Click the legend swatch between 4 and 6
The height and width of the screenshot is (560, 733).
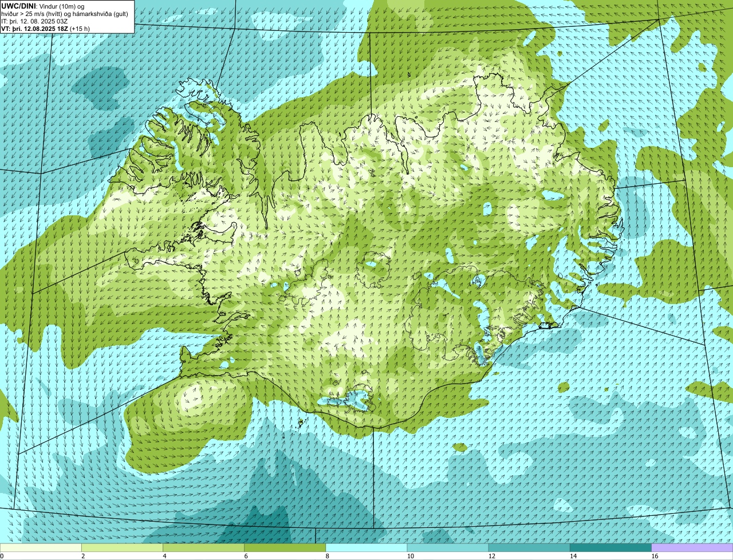tap(203, 548)
